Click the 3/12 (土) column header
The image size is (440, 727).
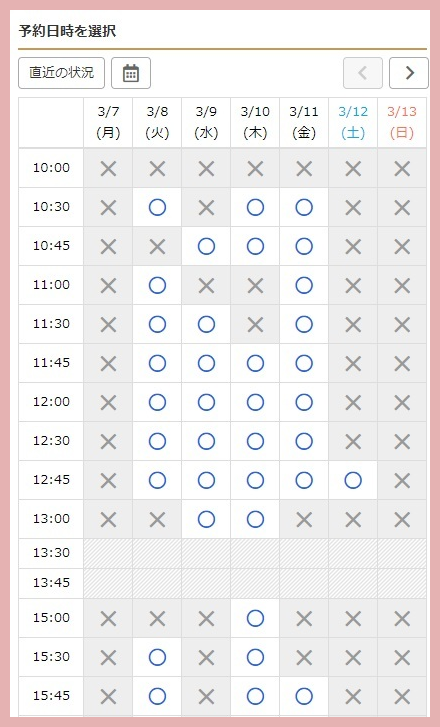[x=353, y=122]
